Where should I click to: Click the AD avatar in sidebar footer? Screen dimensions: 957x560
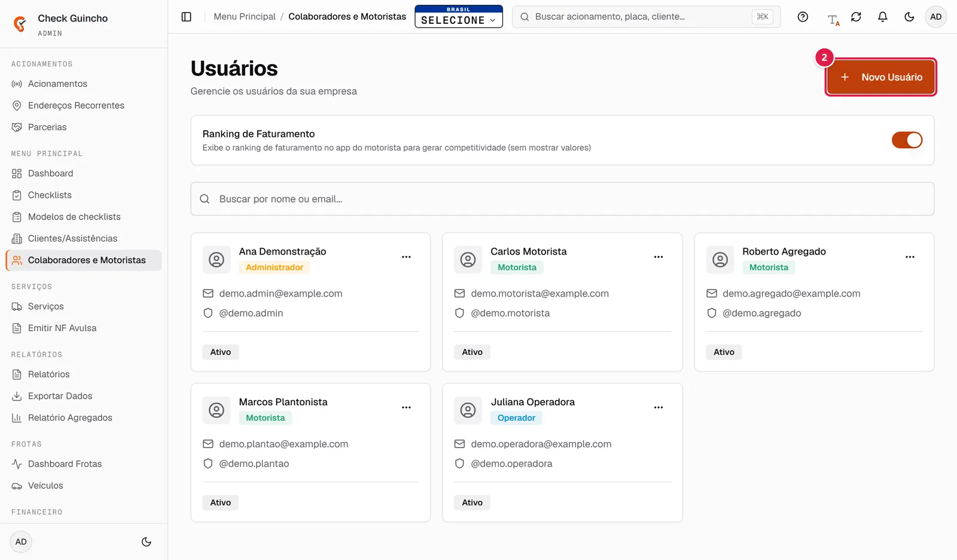21,542
